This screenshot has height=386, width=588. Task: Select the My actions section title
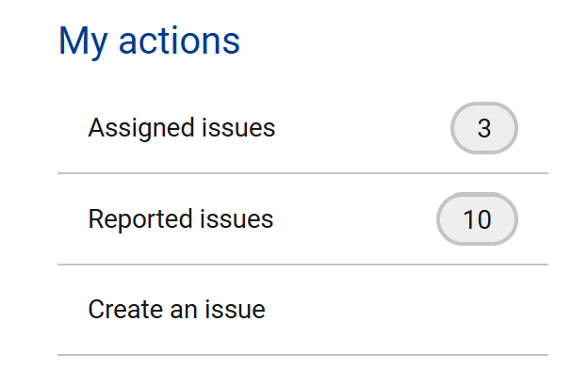tap(150, 41)
